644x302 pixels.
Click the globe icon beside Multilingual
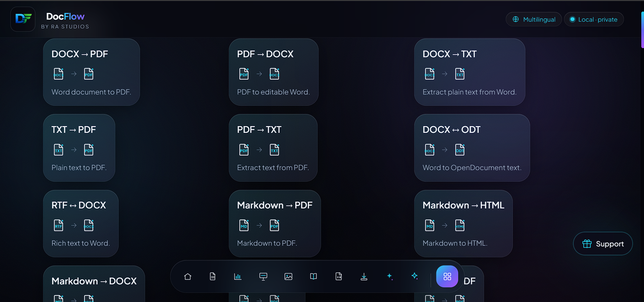click(x=516, y=19)
